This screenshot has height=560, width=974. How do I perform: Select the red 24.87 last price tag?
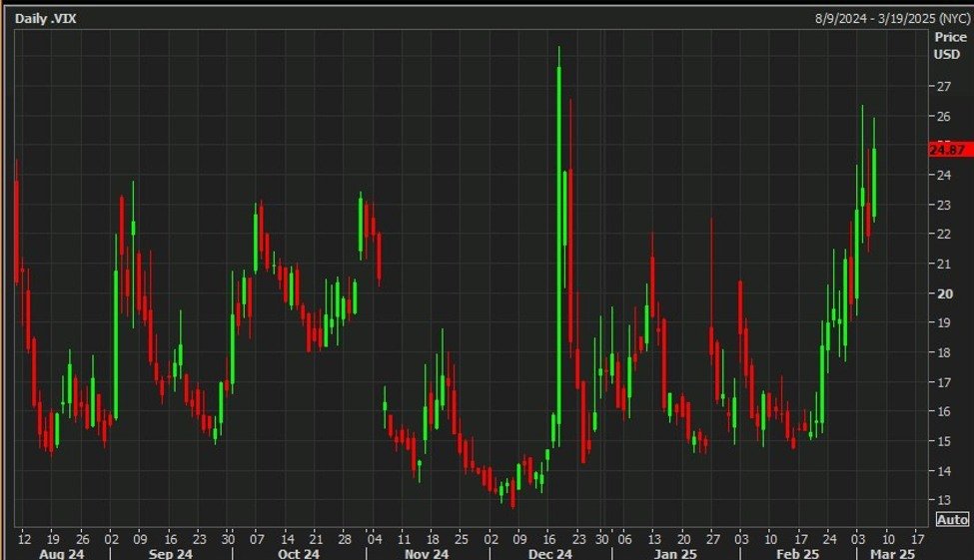(947, 150)
